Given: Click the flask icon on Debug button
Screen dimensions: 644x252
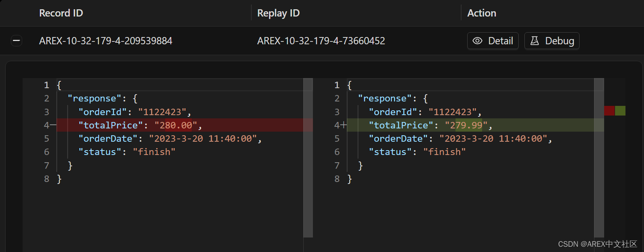Looking at the screenshot, I should (x=534, y=41).
